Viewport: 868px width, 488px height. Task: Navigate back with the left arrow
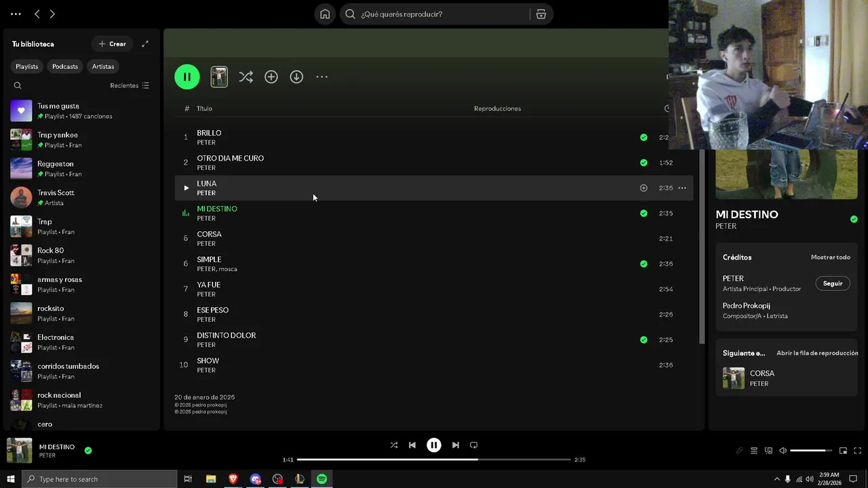(37, 14)
